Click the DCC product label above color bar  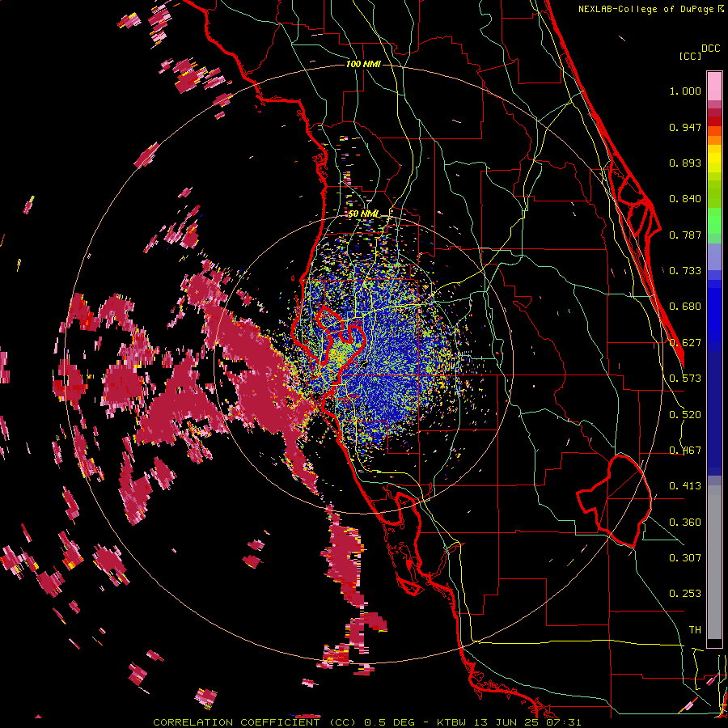pos(710,49)
